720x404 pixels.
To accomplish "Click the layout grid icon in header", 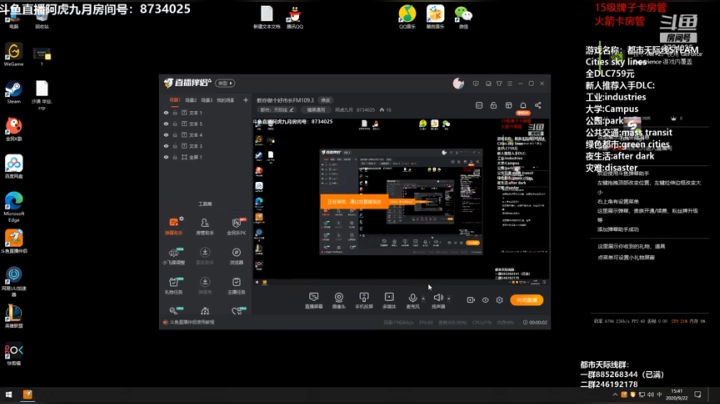I will click(x=508, y=105).
